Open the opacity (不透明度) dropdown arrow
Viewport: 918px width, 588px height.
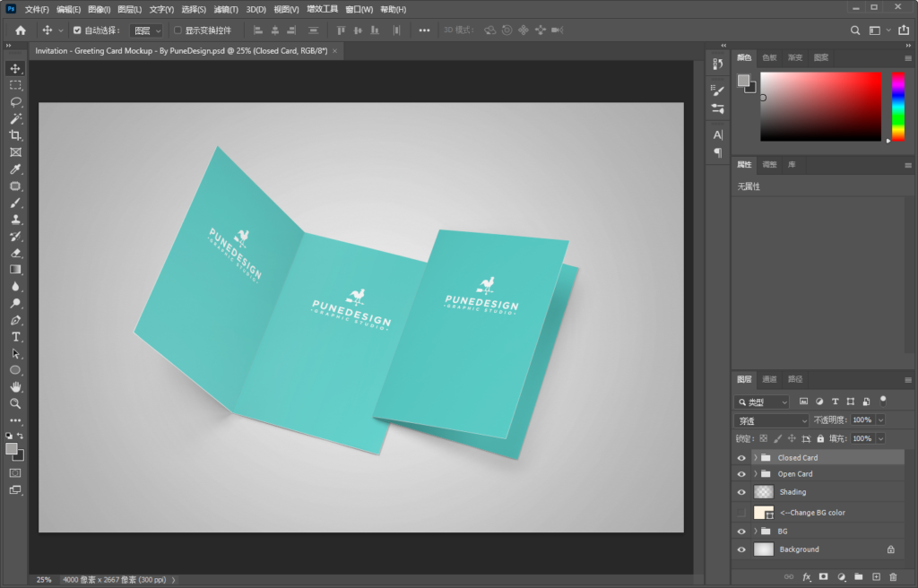pos(880,419)
